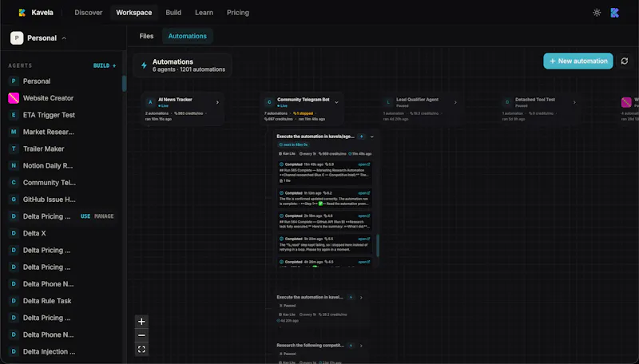Image resolution: width=639 pixels, height=364 pixels.
Task: Open the Pricing page
Action: pos(237,13)
